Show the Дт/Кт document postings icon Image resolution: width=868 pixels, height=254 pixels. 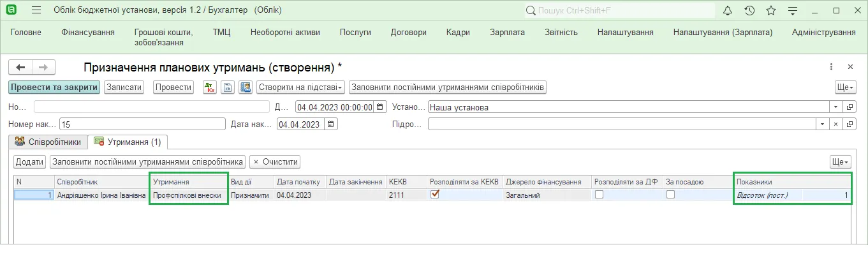210,87
